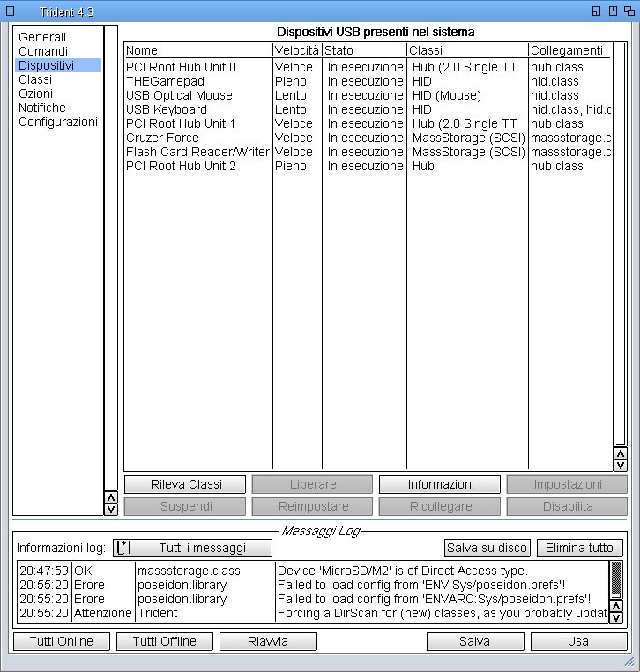640x672 pixels.
Task: Sort devices by the Nome column header
Action: tap(142, 50)
